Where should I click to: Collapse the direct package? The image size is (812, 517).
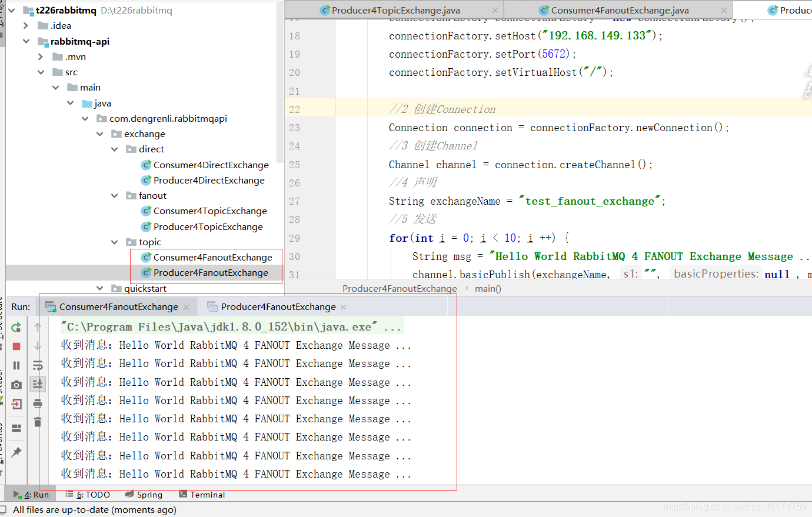coord(114,149)
